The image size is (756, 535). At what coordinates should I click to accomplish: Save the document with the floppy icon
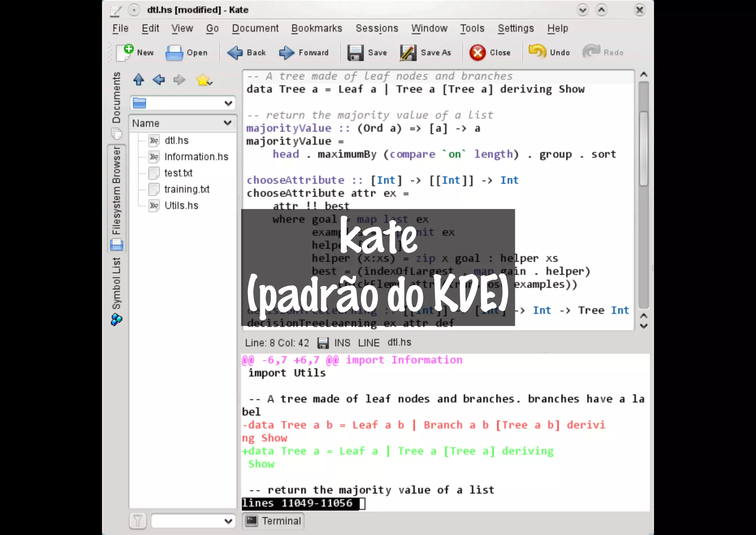click(355, 53)
